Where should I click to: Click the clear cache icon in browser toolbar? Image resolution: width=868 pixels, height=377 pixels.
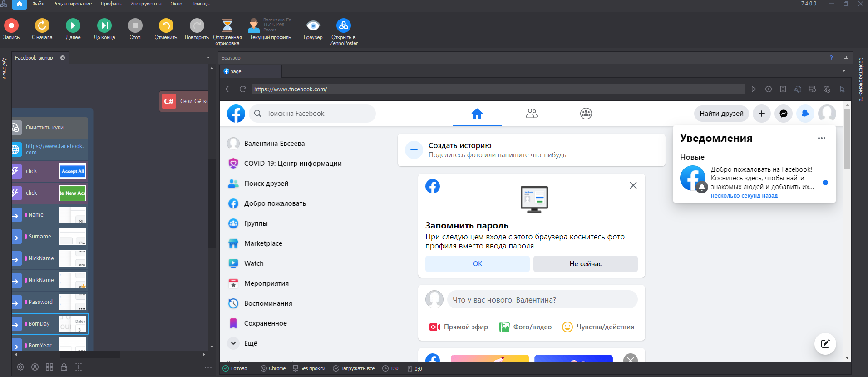point(812,89)
